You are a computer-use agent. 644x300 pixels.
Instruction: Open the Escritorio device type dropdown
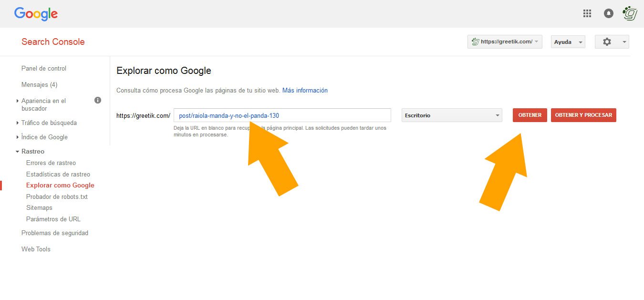tap(452, 115)
